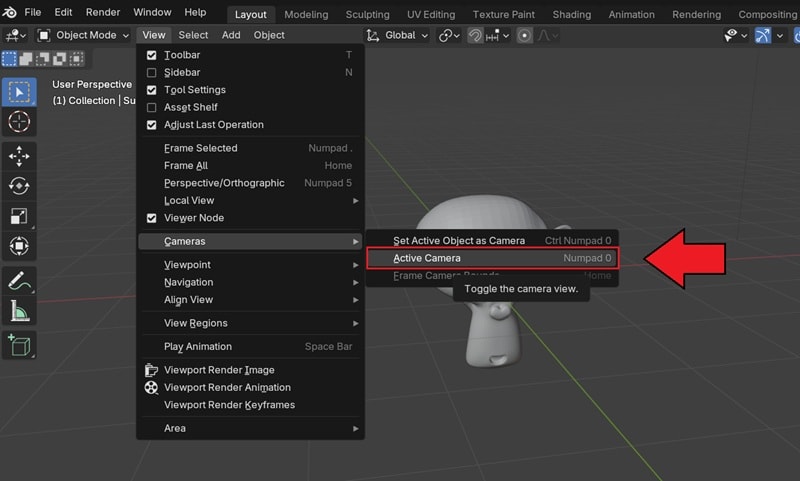Screen dimensions: 800x481
Task: Click Viewport Render Keyframes entry
Action: tap(250, 405)
